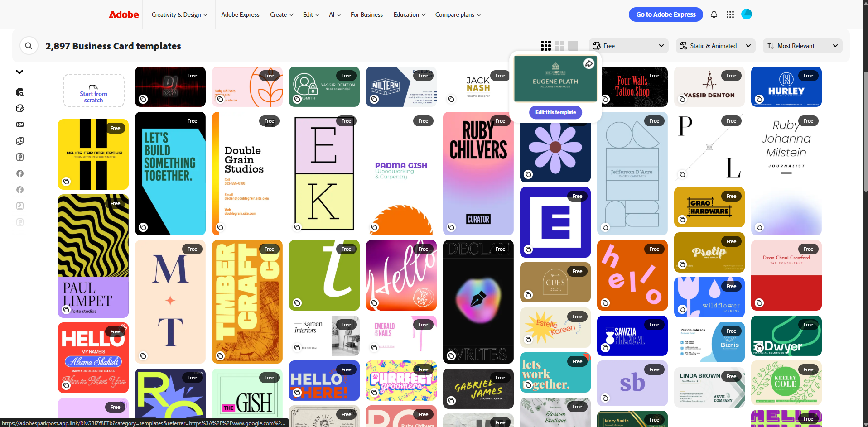Screen dimensions: 868x427
Task: Click the multi-page icon on the Miltern card
Action: click(374, 99)
